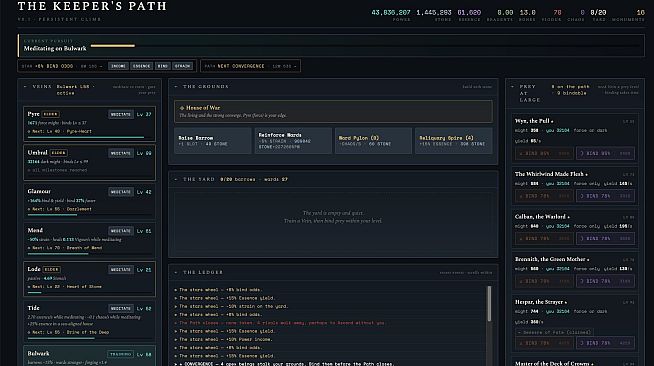The width and height of the screenshot is (654, 366).
Task: Select the Convergence ledger entry
Action: 284,363
